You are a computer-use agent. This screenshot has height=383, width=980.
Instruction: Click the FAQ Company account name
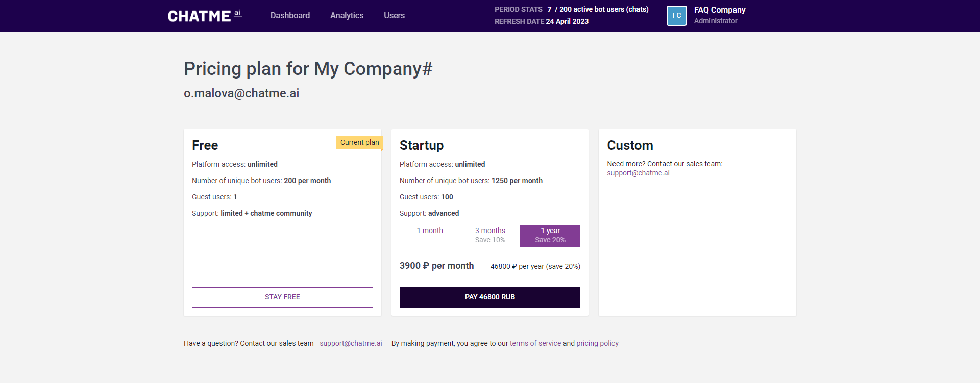coord(719,10)
